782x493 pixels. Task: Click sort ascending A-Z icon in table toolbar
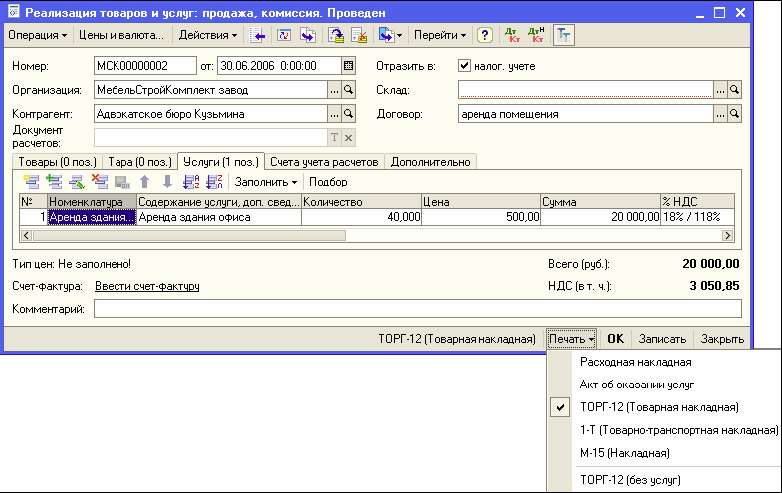[191, 182]
